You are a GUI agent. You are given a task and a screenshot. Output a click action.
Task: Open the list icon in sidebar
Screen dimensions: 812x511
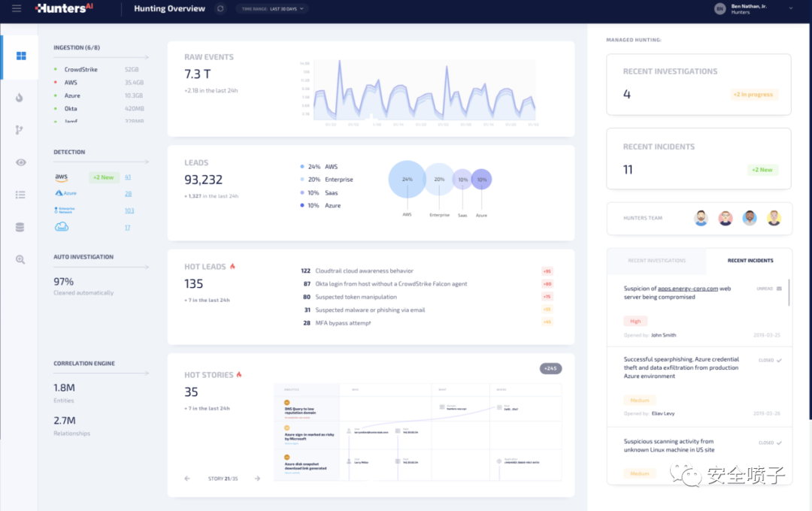click(x=20, y=195)
